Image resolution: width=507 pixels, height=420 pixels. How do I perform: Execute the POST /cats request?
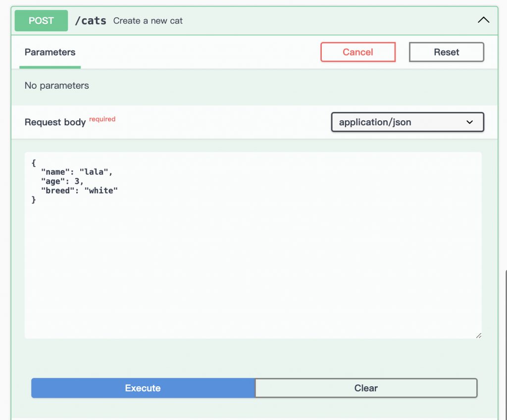click(x=143, y=388)
